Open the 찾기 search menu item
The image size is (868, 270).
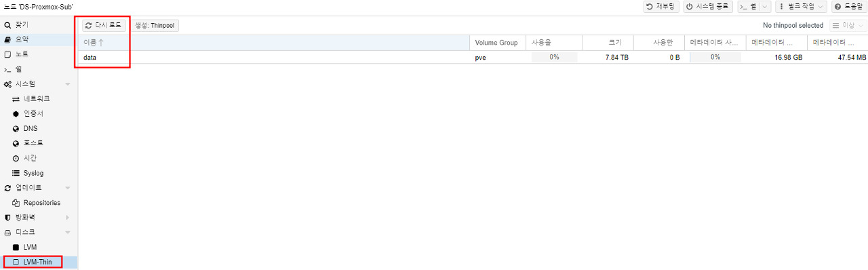[39, 24]
